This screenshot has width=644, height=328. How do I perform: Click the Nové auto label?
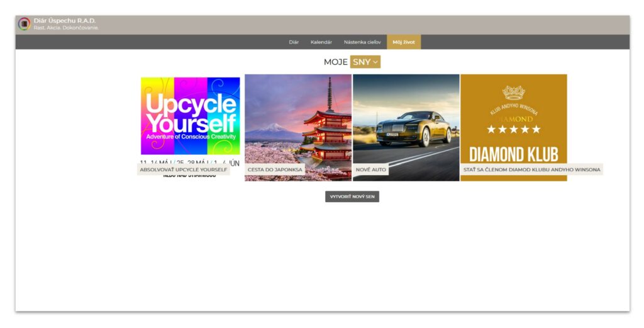pos(371,169)
